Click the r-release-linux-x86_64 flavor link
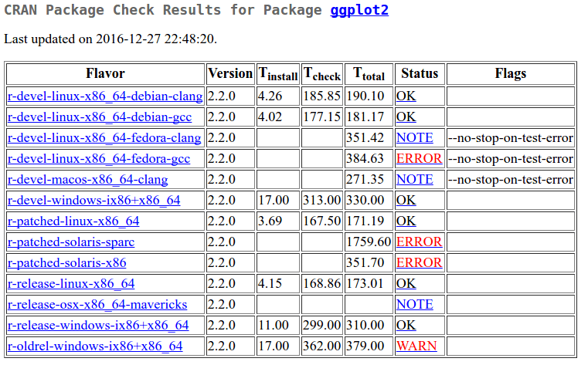The width and height of the screenshot is (588, 365). tap(71, 284)
